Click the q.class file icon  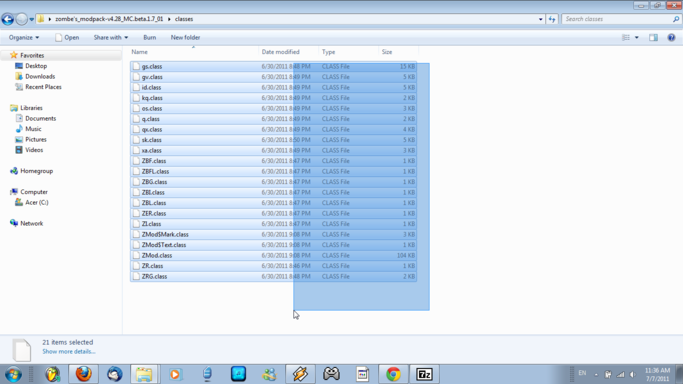click(136, 119)
